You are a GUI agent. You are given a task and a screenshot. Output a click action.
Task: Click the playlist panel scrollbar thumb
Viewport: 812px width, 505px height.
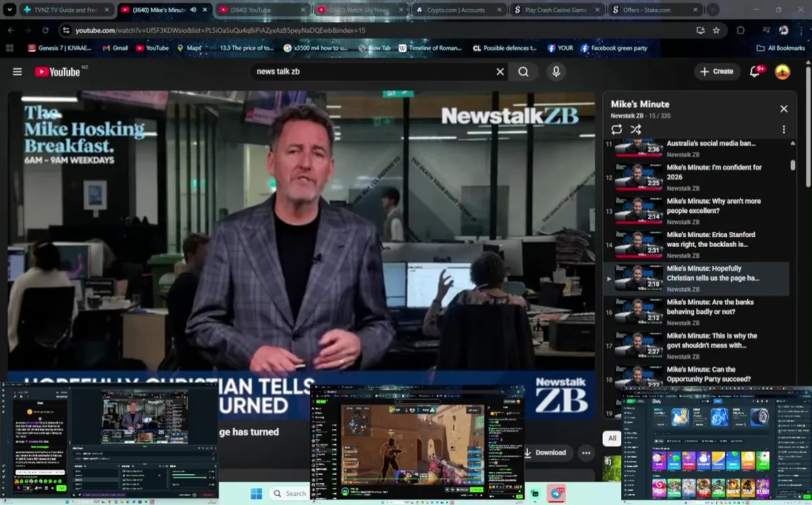click(x=792, y=165)
